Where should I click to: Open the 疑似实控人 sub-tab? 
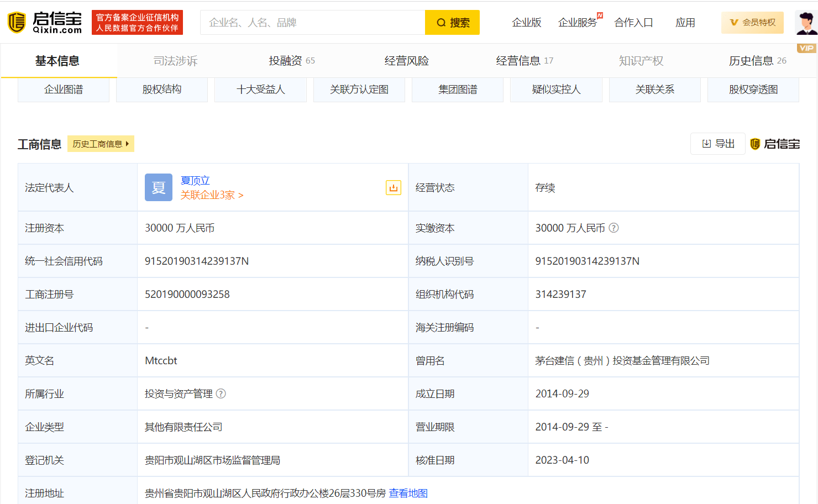click(556, 90)
